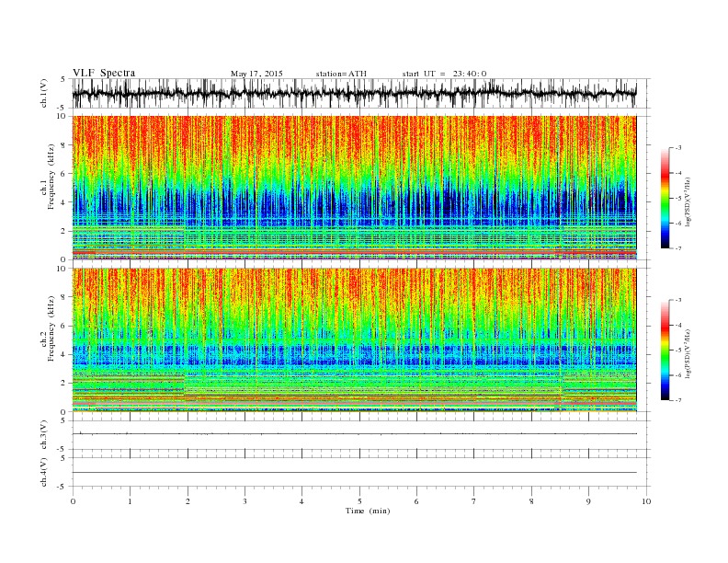Click the "-7" tick on ch.2 colorbar

point(678,400)
